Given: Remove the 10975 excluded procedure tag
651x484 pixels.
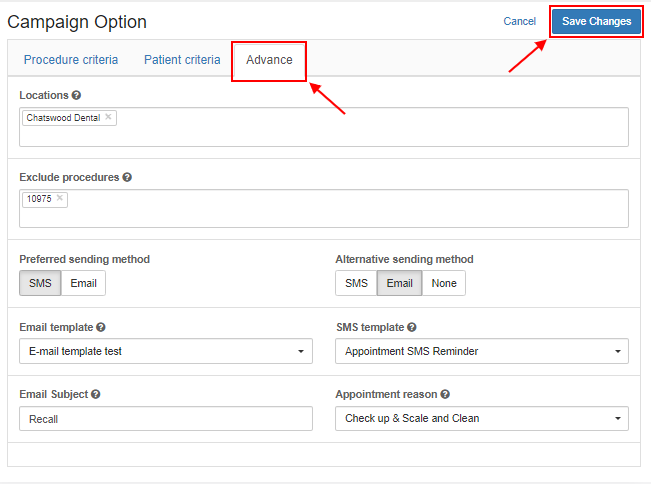Looking at the screenshot, I should [x=60, y=198].
